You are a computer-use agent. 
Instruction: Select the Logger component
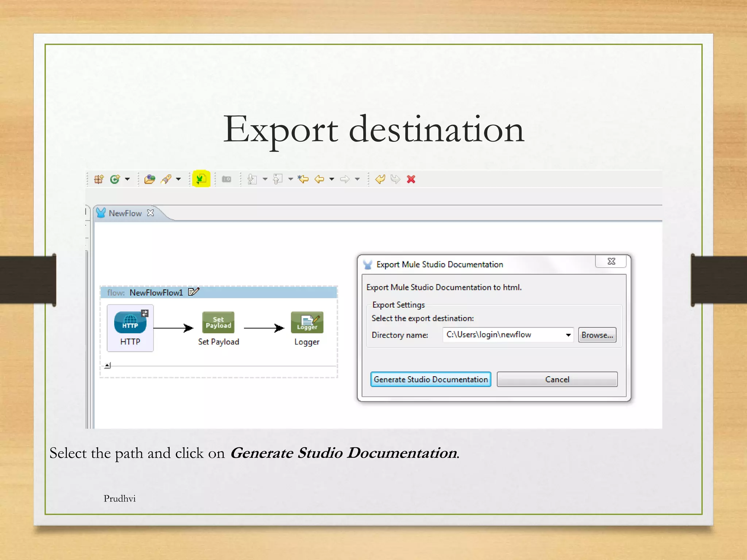click(x=307, y=328)
